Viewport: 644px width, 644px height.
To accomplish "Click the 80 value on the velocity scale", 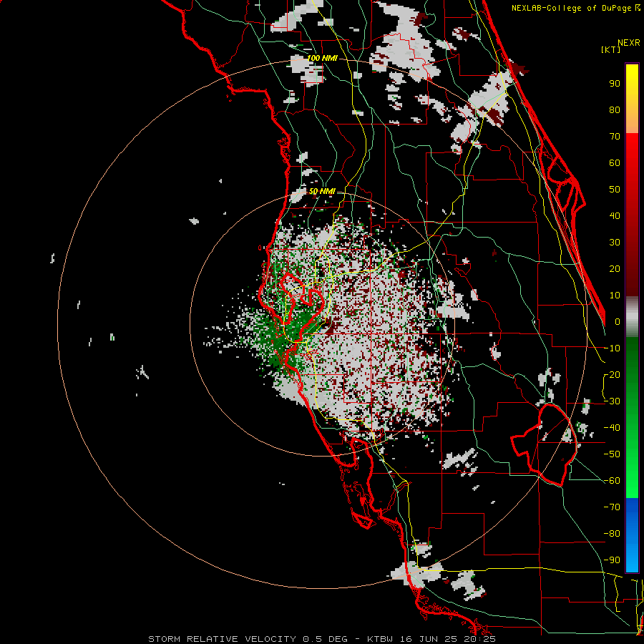I will 615,110.
